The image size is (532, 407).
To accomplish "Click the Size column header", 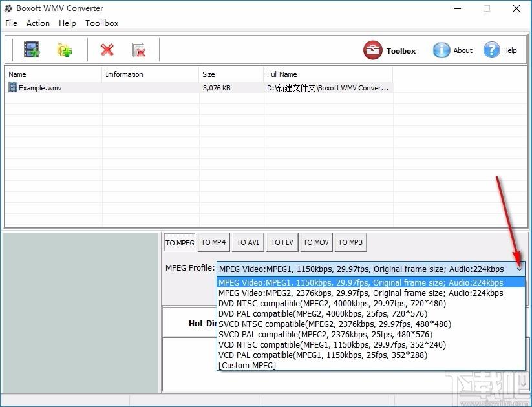I will click(x=231, y=74).
